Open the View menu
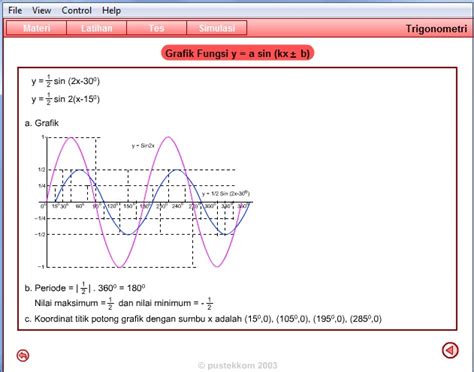Image resolution: width=474 pixels, height=372 pixels. pyautogui.click(x=42, y=10)
